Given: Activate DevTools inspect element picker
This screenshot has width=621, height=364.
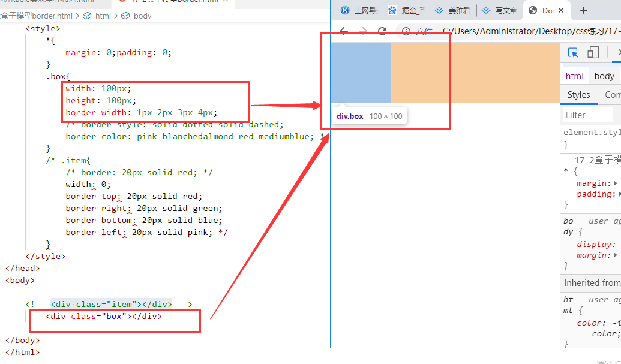Looking at the screenshot, I should (572, 52).
